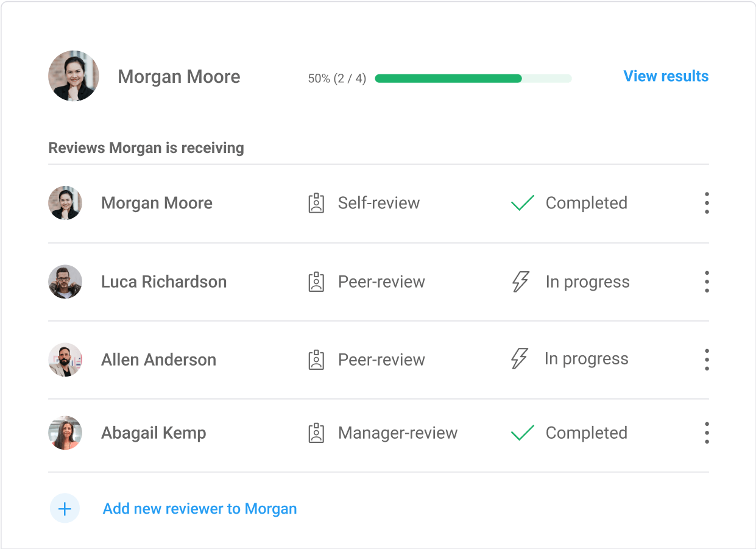Click Abagail Kemp's avatar photo
The image size is (756, 549).
coord(65,433)
